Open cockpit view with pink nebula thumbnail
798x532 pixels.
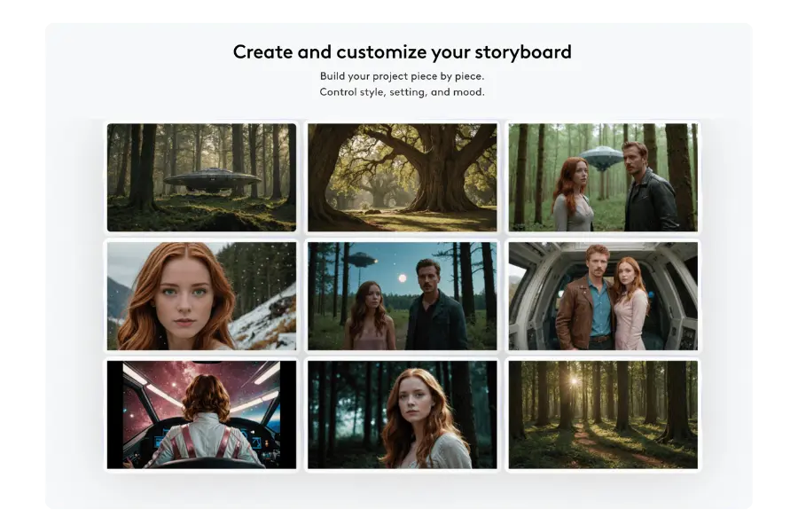click(x=201, y=415)
